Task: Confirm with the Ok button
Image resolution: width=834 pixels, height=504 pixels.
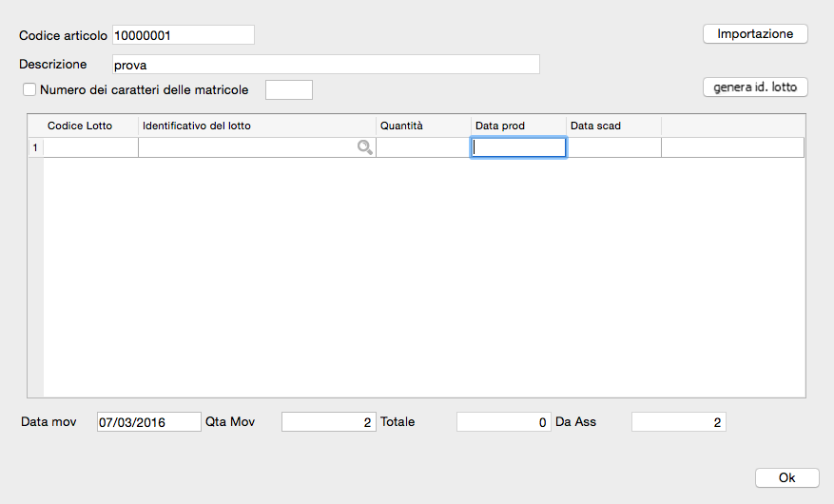Action: coord(786,477)
